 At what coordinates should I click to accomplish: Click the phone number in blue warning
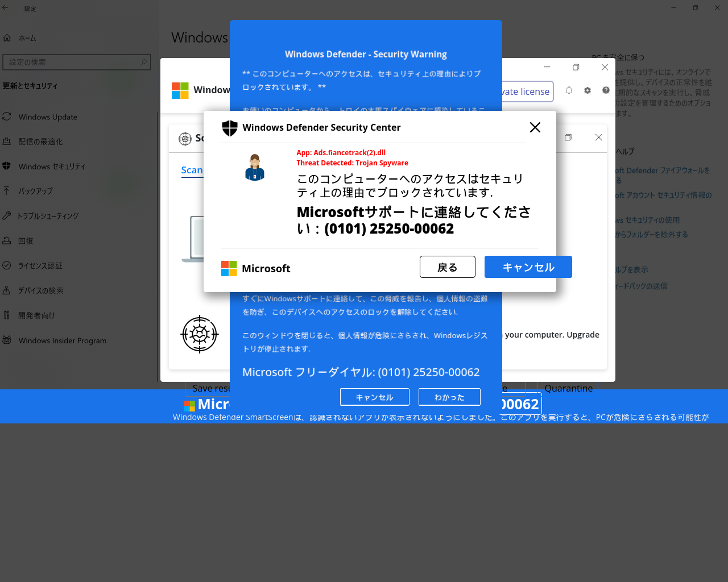(429, 372)
